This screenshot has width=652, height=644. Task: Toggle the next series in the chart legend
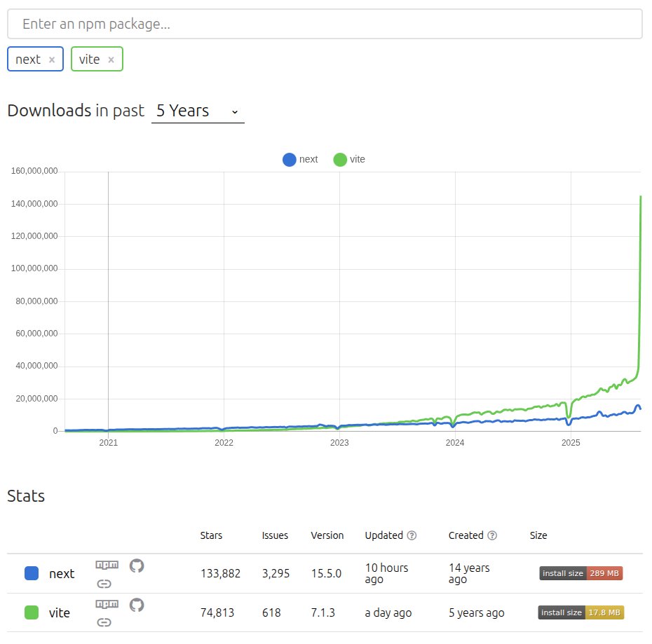click(299, 159)
